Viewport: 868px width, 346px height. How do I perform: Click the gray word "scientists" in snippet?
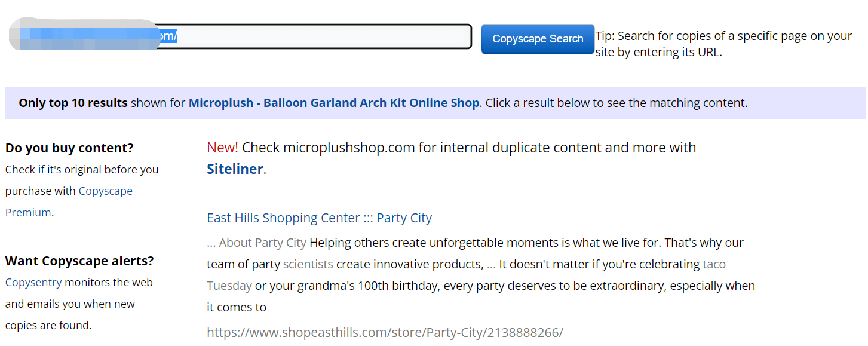point(308,264)
